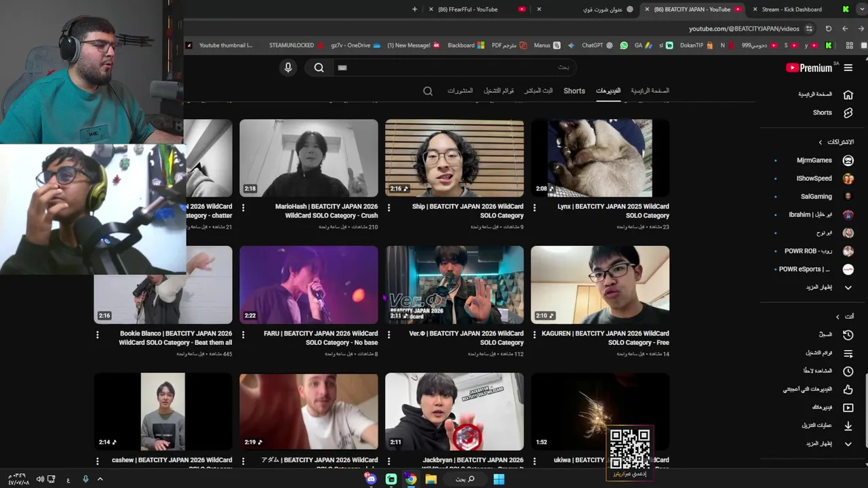Reload the page with the refresh icon
The width and height of the screenshot is (868, 488).
click(x=828, y=28)
